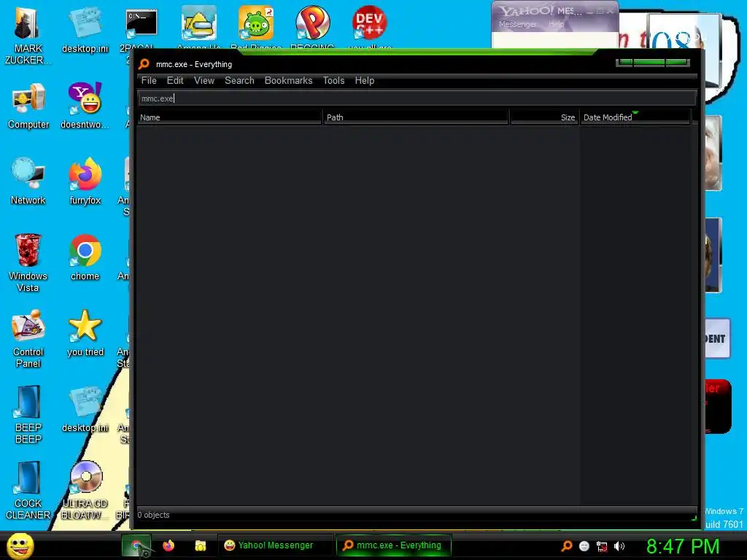Open the volume speaker tray icon
The width and height of the screenshot is (747, 560).
pyautogui.click(x=619, y=546)
